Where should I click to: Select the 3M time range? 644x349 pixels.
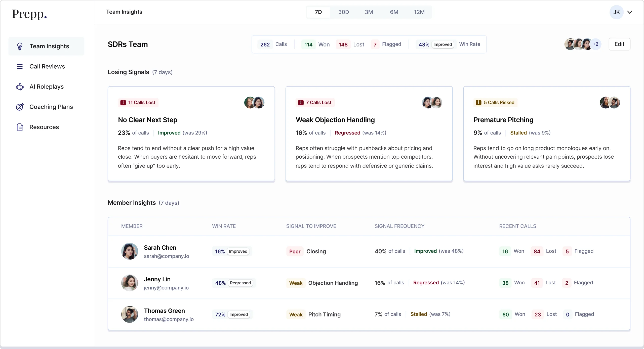(x=369, y=12)
